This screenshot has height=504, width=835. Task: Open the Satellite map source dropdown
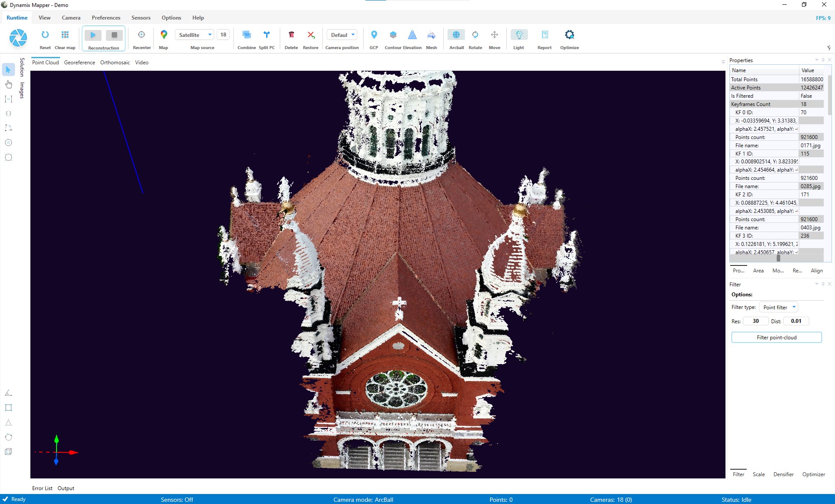point(194,35)
